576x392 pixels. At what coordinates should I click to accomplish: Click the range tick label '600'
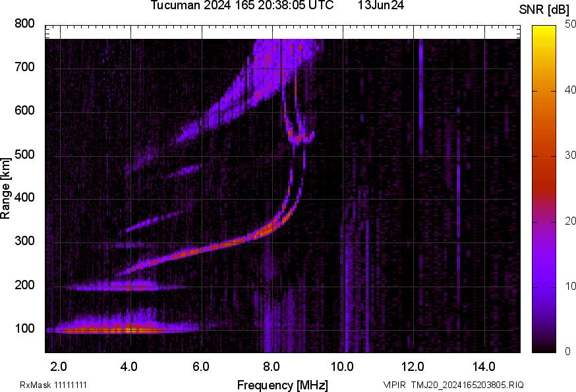(24, 111)
